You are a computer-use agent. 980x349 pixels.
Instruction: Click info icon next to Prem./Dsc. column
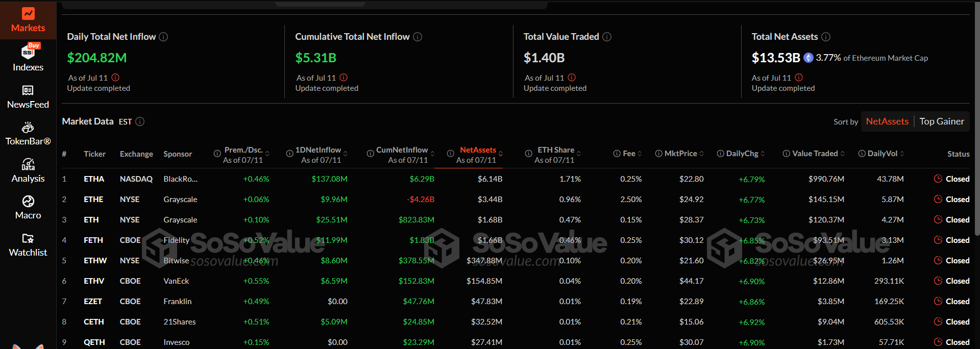217,154
